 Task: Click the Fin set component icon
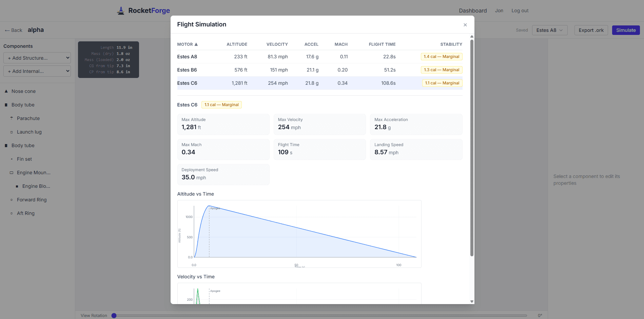coord(11,159)
